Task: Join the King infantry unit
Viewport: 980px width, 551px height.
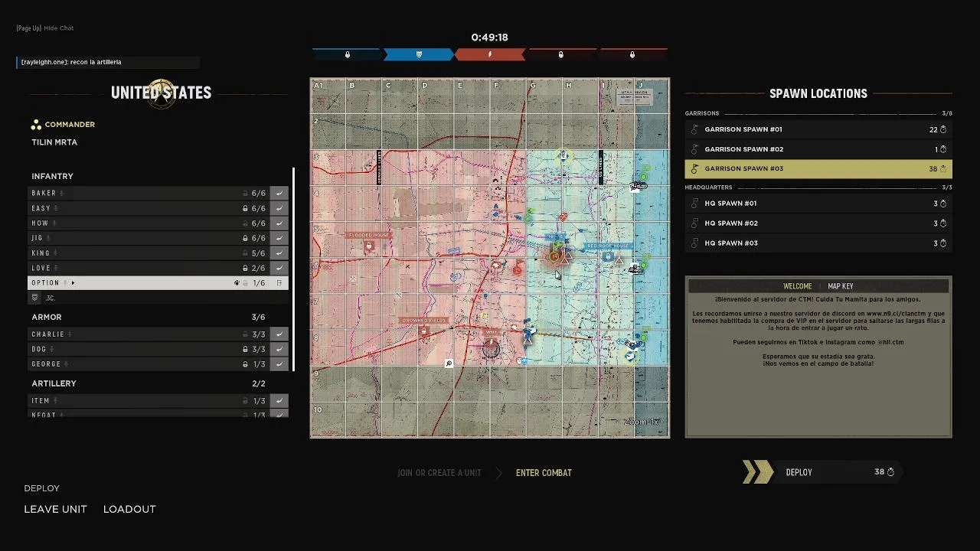Action: point(279,253)
